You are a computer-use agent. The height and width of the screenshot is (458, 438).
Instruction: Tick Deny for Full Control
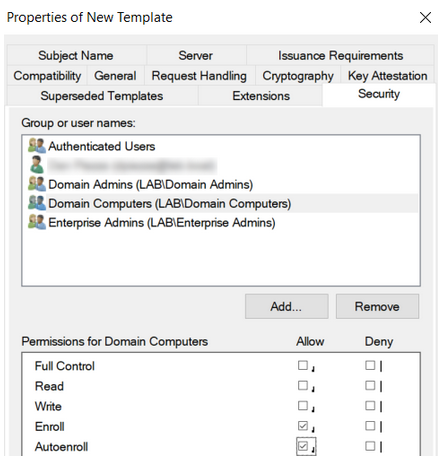coord(370,365)
